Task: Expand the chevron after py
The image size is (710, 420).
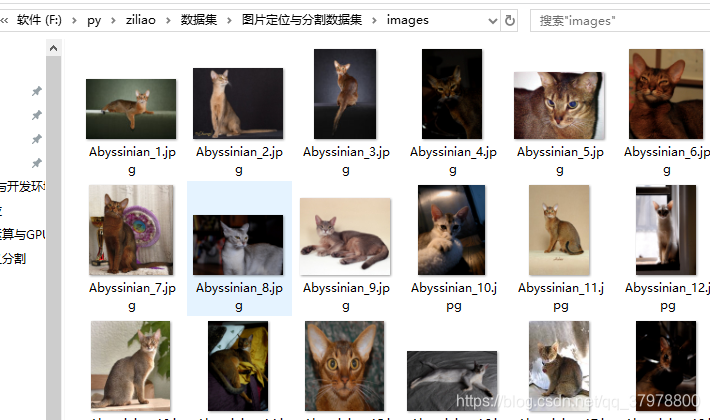Action: pos(113,20)
